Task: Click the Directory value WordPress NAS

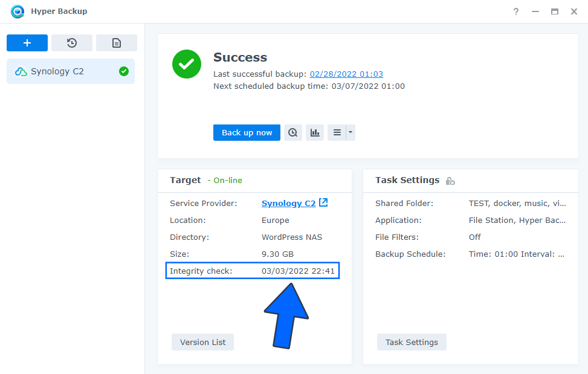Action: click(292, 237)
